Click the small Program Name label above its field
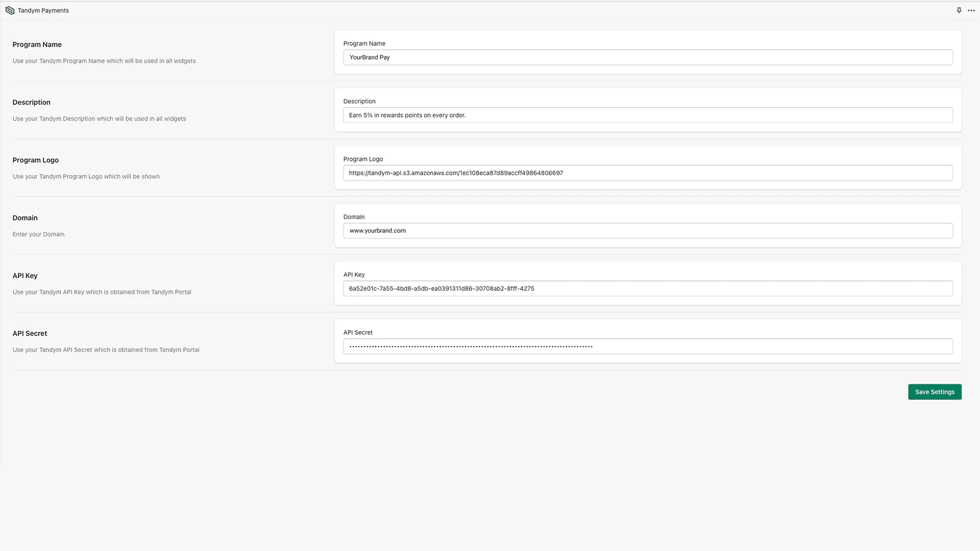The height and width of the screenshot is (551, 980). 364,43
